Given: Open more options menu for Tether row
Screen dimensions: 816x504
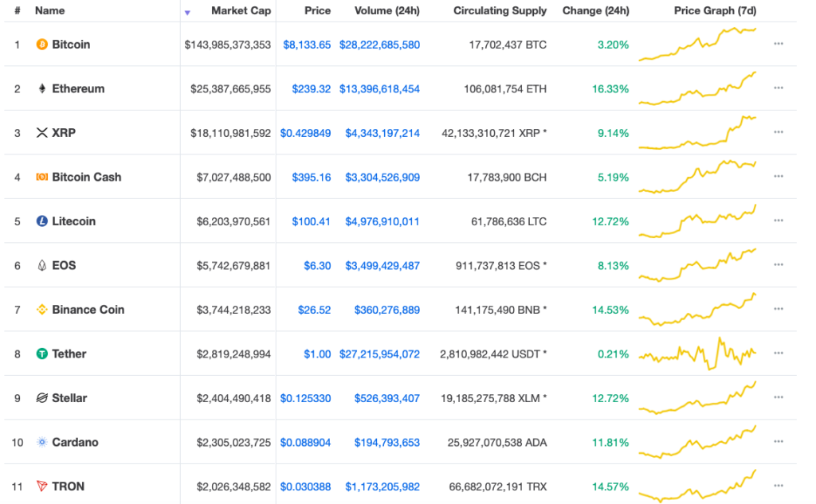Looking at the screenshot, I should point(779,354).
